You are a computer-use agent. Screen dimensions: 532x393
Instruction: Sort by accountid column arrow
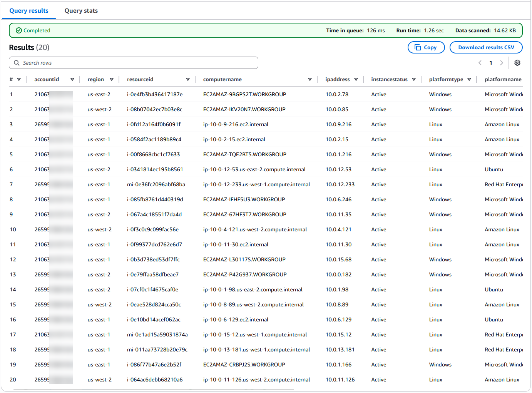(x=72, y=79)
